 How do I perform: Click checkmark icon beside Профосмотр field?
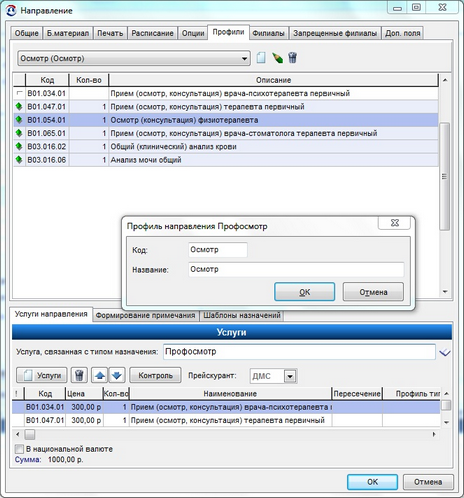coord(445,352)
